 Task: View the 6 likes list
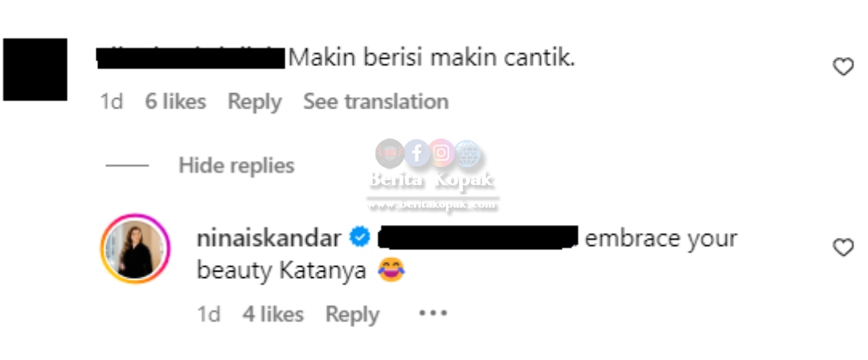click(175, 102)
